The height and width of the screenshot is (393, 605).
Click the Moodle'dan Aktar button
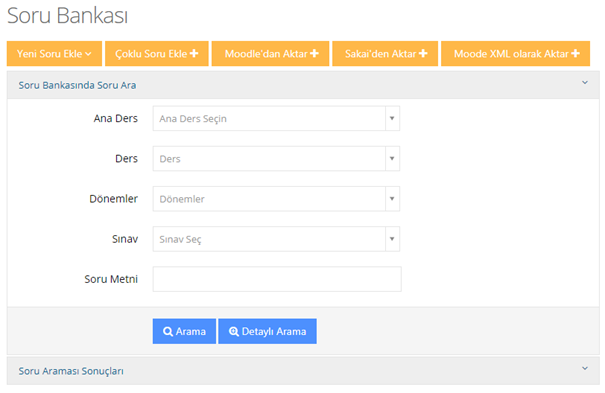[x=270, y=54]
